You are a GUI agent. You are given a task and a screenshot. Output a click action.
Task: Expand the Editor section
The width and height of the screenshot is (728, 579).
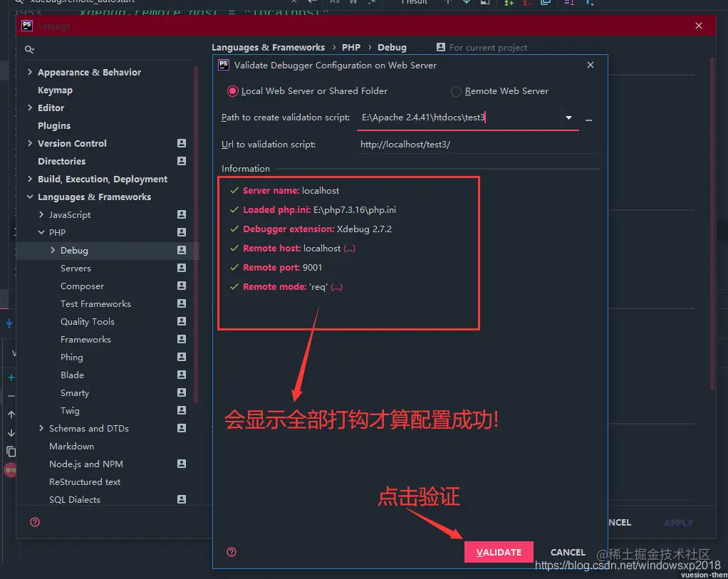click(30, 108)
